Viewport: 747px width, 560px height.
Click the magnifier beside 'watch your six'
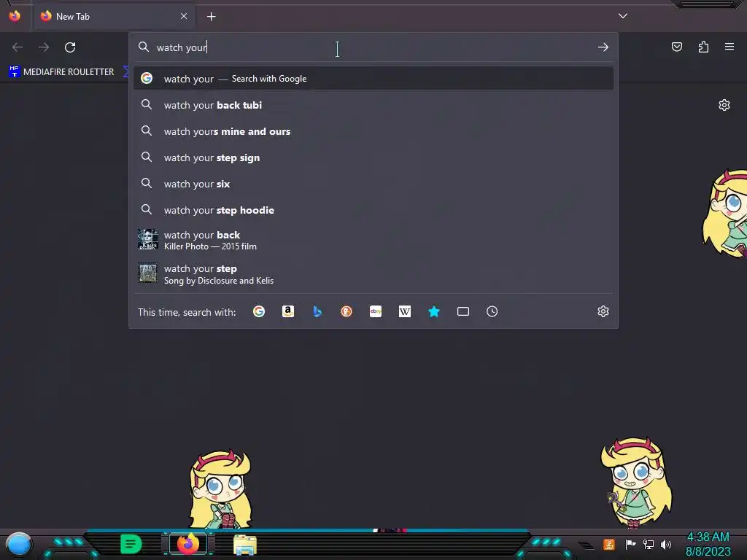pyautogui.click(x=146, y=183)
